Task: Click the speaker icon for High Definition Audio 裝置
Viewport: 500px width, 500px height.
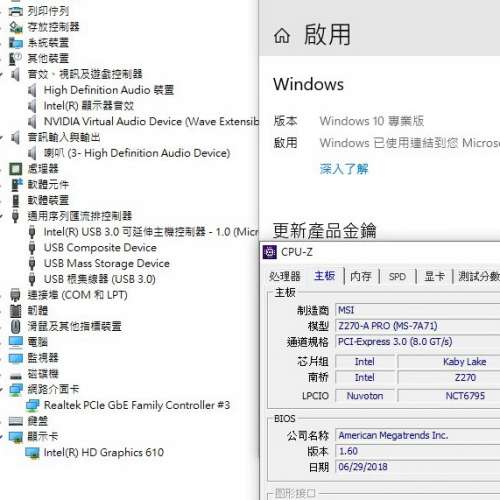Action: [32, 90]
